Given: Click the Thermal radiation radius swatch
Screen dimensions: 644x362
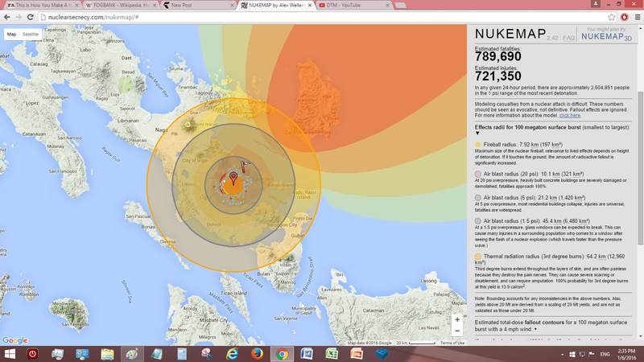Looking at the screenshot, I should (x=477, y=257).
